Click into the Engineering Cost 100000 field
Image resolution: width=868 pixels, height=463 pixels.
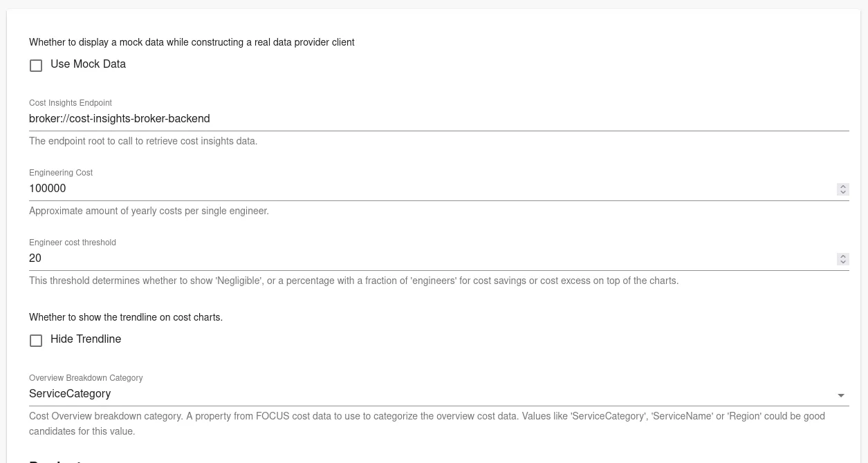click(415, 189)
